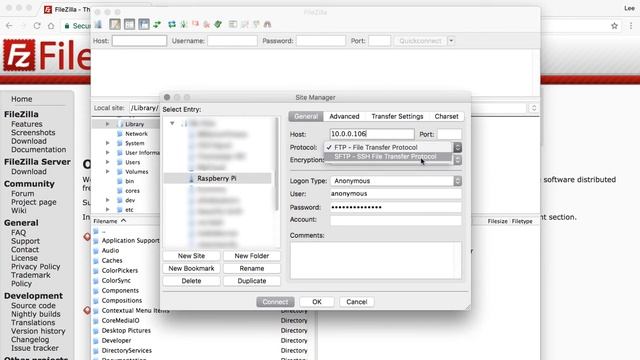Toggle process queue toolbar icon
The width and height of the screenshot is (640, 360).
(184, 24)
